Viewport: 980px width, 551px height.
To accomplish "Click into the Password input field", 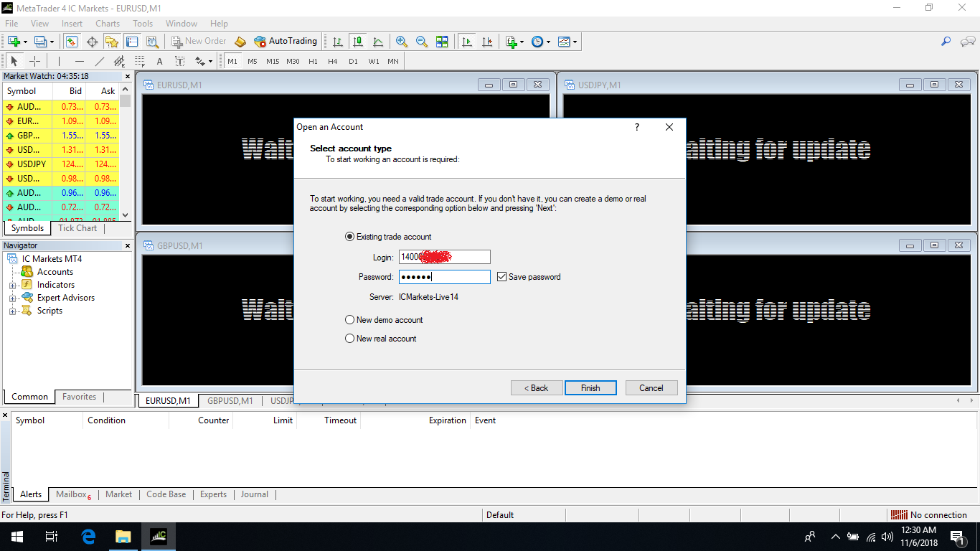I will click(445, 277).
